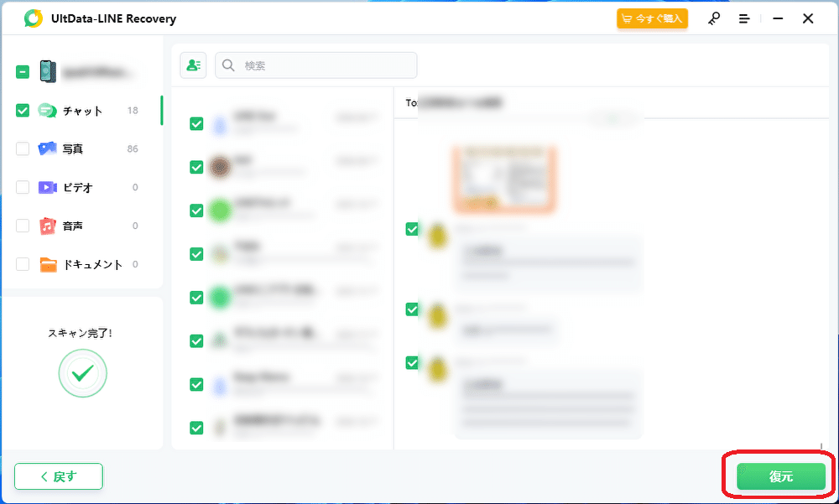Click the ドキュメント folder icon
Viewport: 839px width, 504px height.
48,264
